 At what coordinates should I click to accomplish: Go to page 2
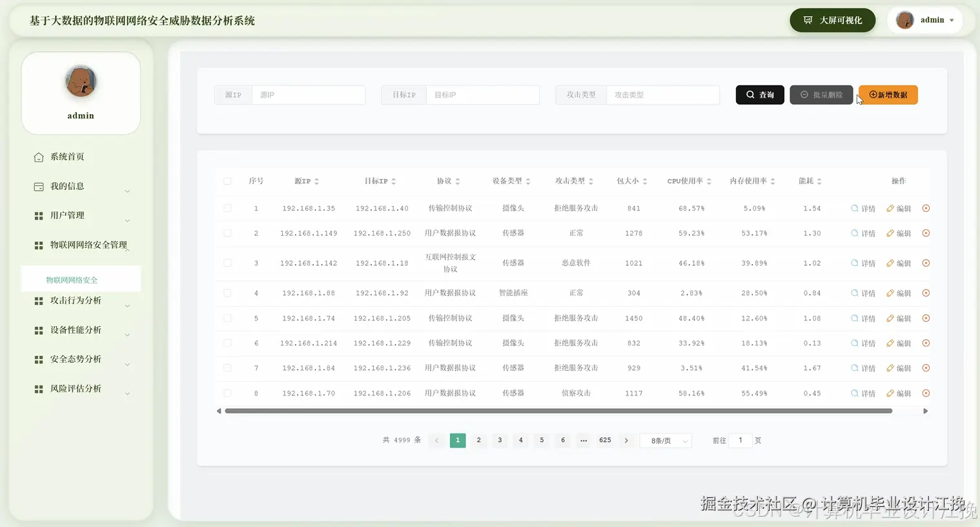[478, 440]
